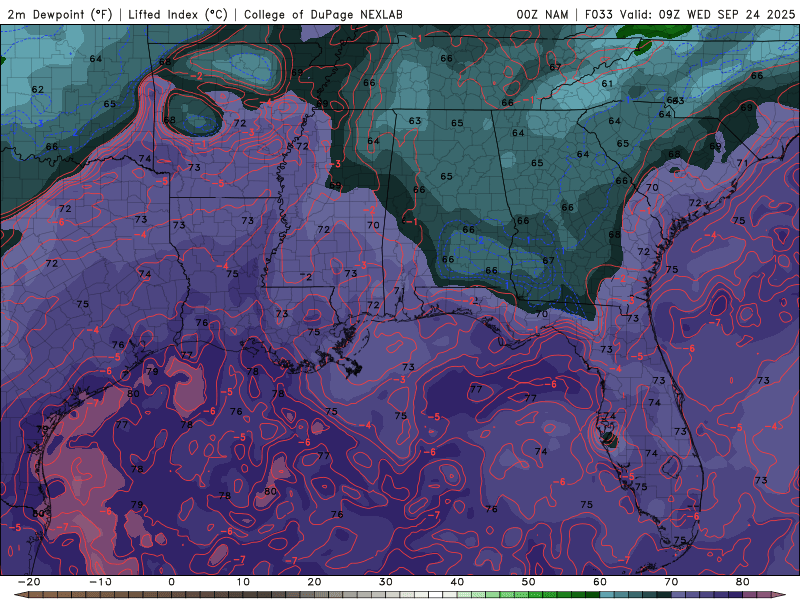Click the 10 label on the color scale
The image size is (800, 600).
point(243,582)
